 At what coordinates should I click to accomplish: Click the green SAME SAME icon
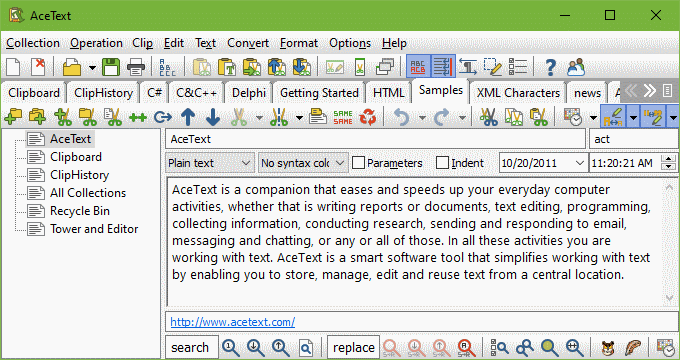[343, 117]
